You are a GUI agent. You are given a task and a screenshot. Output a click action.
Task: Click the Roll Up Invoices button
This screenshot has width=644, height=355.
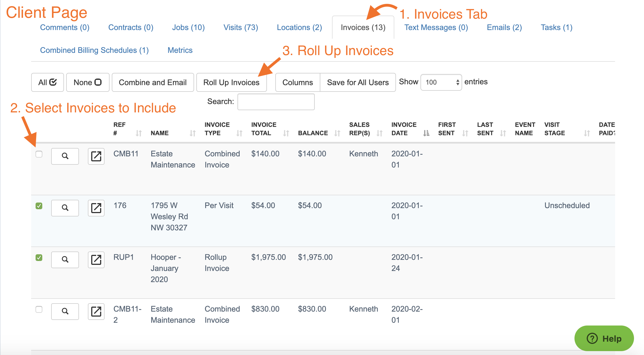(x=231, y=82)
